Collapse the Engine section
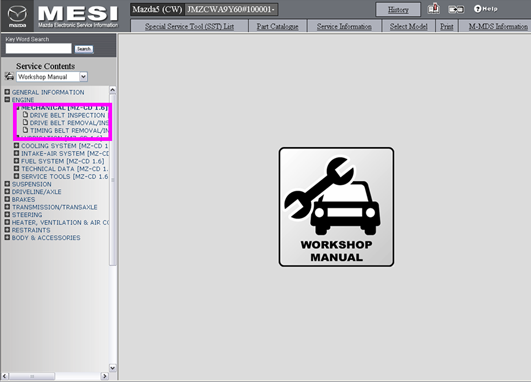The width and height of the screenshot is (531, 382). (x=7, y=100)
